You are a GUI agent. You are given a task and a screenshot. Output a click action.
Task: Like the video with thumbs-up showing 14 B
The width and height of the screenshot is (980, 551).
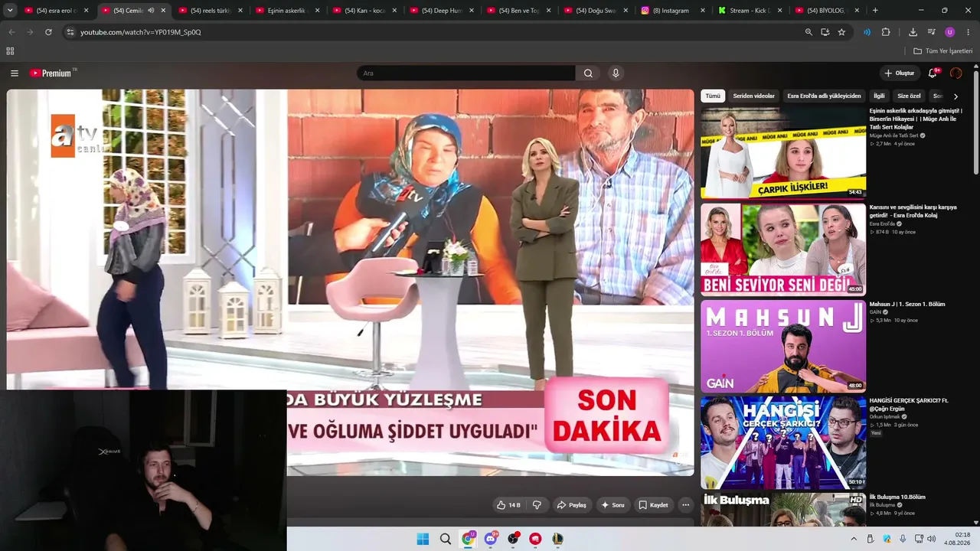coord(508,505)
